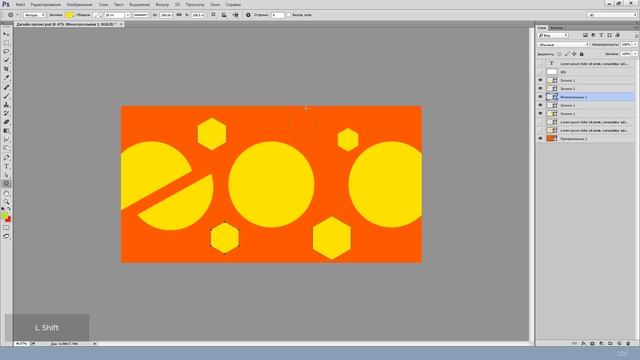The height and width of the screenshot is (360, 640).
Task: Open shape stroke color swatch
Action: 98,15
